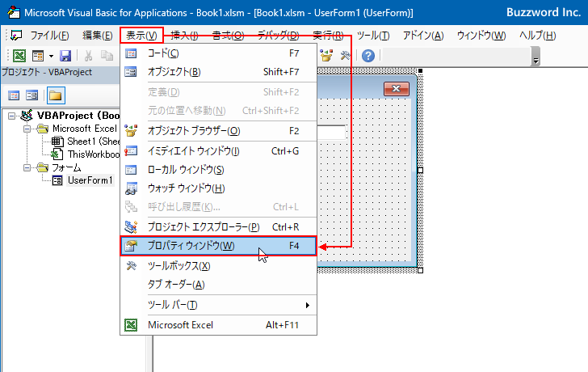Select ThisWorkbook in project tree
The image size is (588, 372).
point(94,154)
